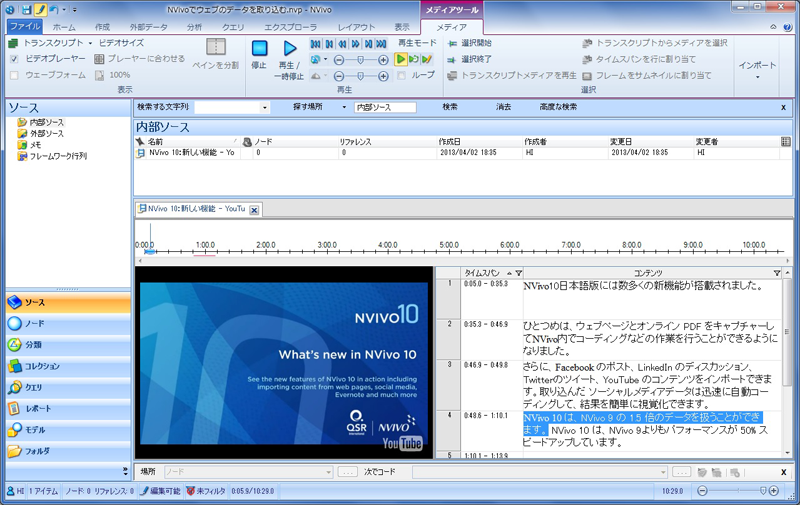Open the volume speaker dropdown arrow

(x=326, y=60)
